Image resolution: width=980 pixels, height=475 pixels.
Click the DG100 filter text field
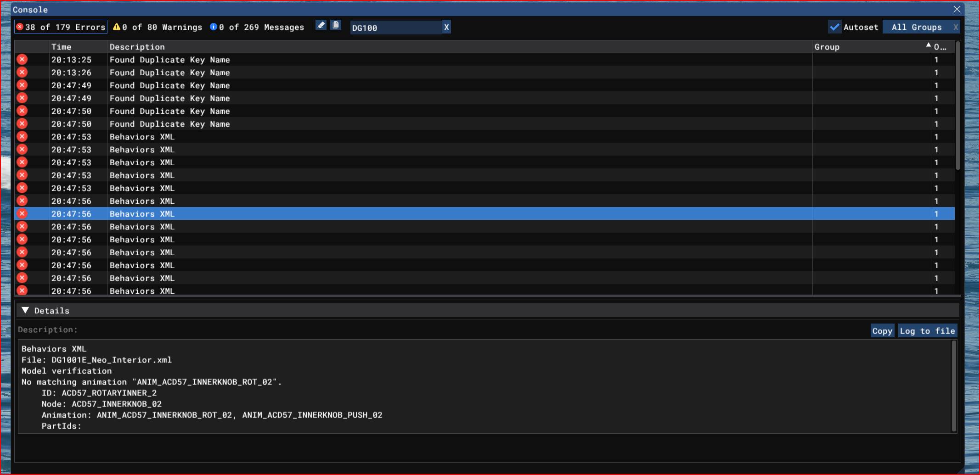(x=395, y=28)
